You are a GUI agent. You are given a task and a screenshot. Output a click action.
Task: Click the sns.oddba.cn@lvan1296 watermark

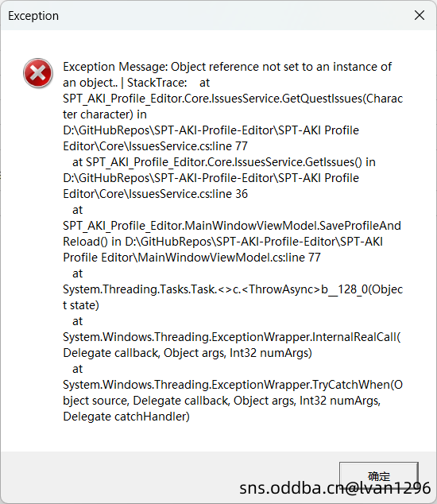point(335,488)
